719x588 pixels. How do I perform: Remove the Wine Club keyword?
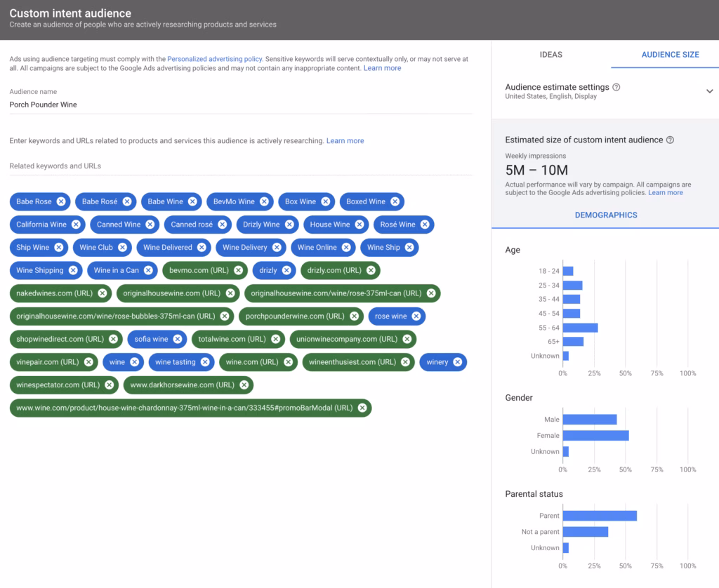(x=123, y=248)
